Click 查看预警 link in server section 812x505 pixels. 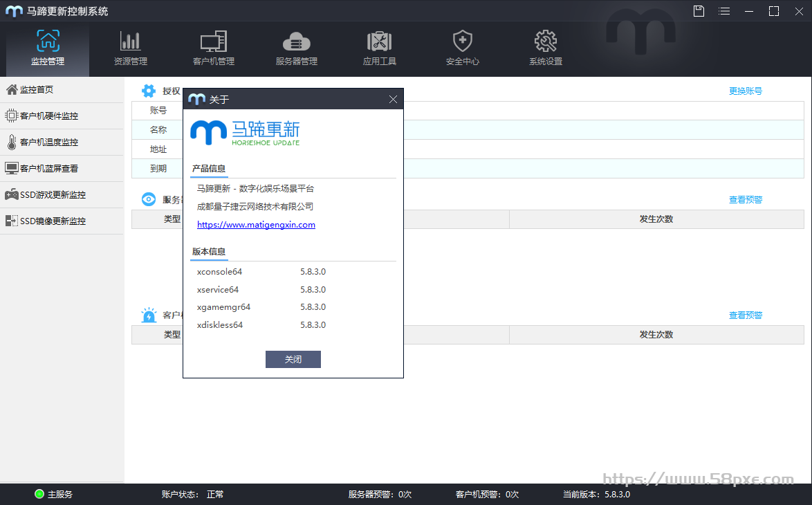click(x=746, y=200)
